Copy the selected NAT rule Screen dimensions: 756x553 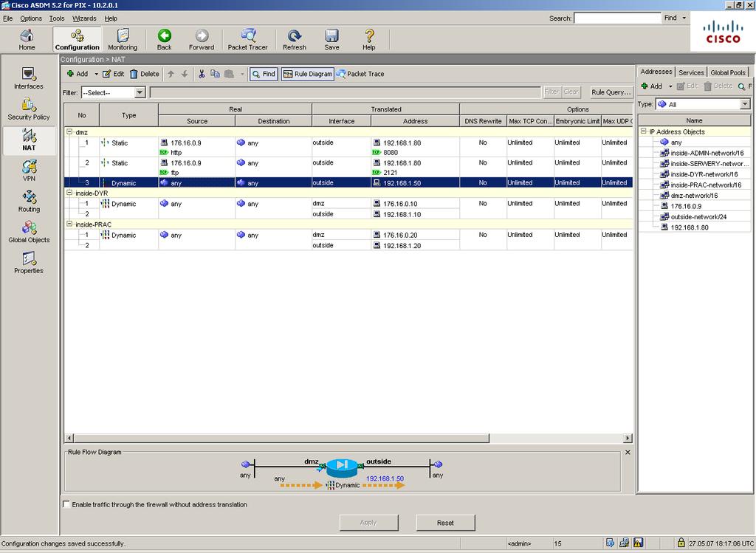215,74
